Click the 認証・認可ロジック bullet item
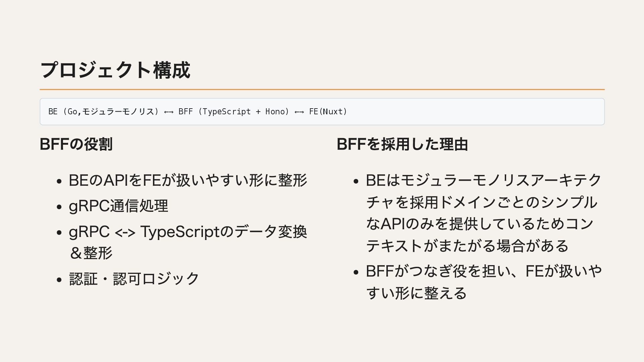 coord(134,279)
